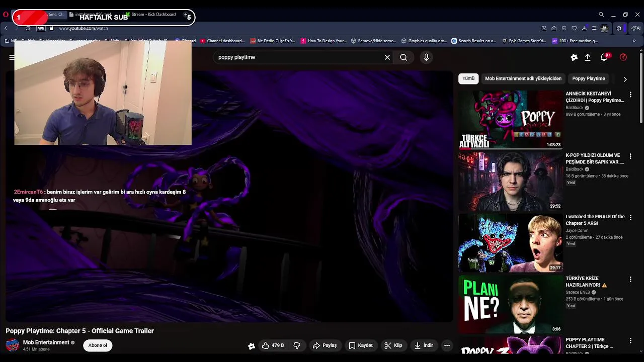Take a snapshot with the camera icon
This screenshot has height=362, width=644.
554,28
